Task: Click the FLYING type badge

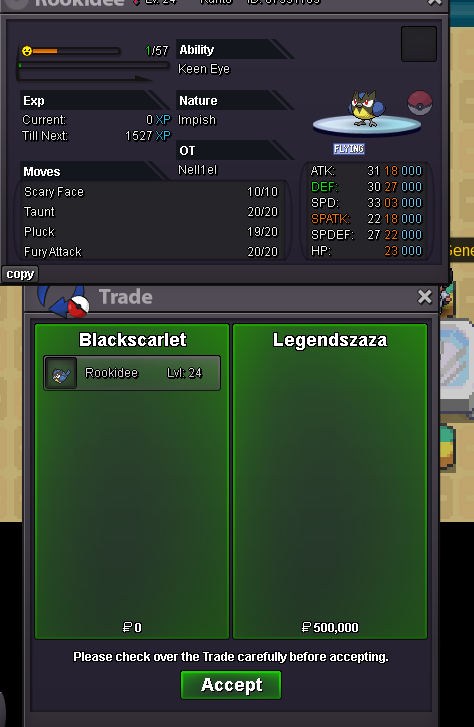Action: point(349,149)
